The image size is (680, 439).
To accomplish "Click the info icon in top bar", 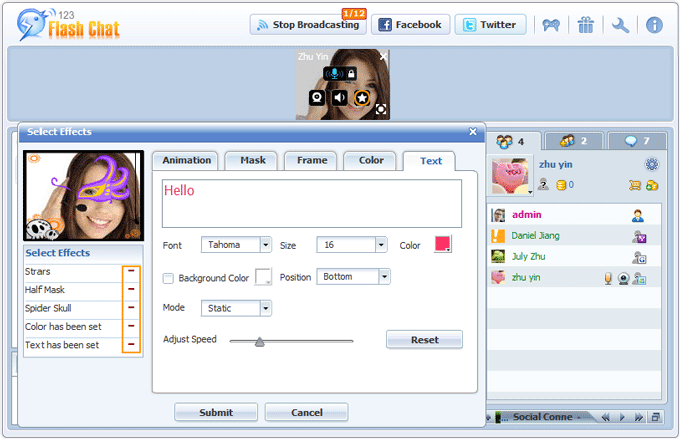I will (x=654, y=25).
